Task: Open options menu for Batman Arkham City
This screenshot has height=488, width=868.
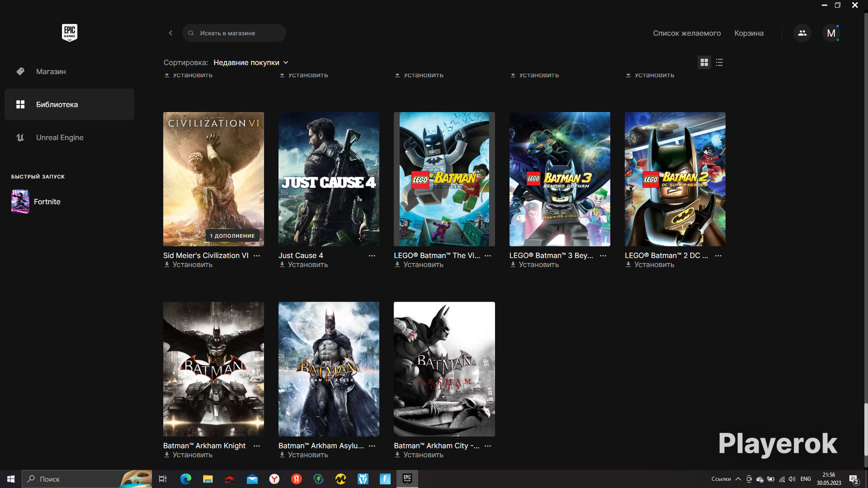Action: (x=488, y=446)
